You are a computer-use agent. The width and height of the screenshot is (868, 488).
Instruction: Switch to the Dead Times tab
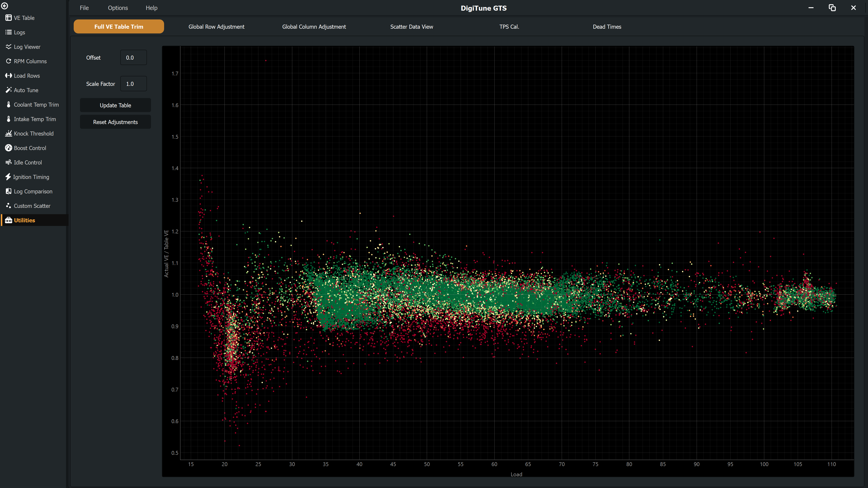607,27
